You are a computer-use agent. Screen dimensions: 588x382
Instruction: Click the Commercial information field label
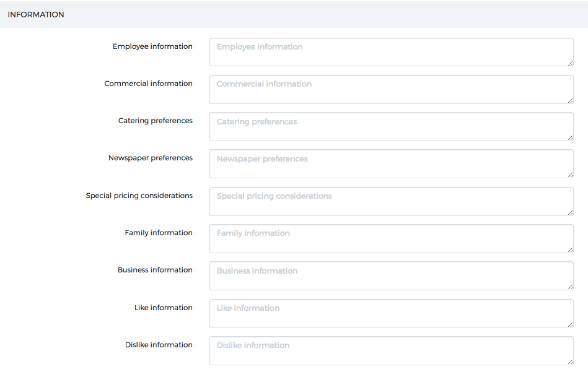pos(148,84)
